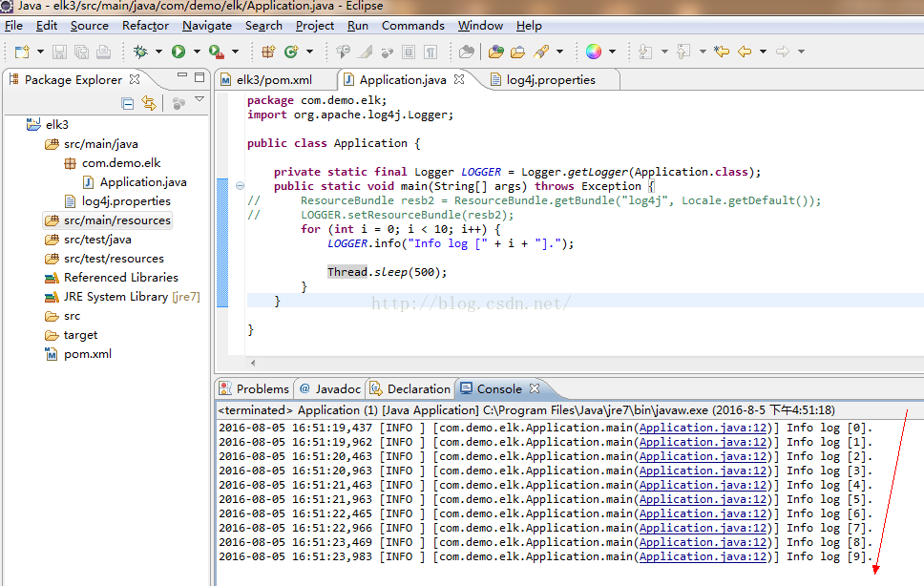Open the New Java Class dropdown arrow
The height and width of the screenshot is (586, 924).
coord(309,52)
